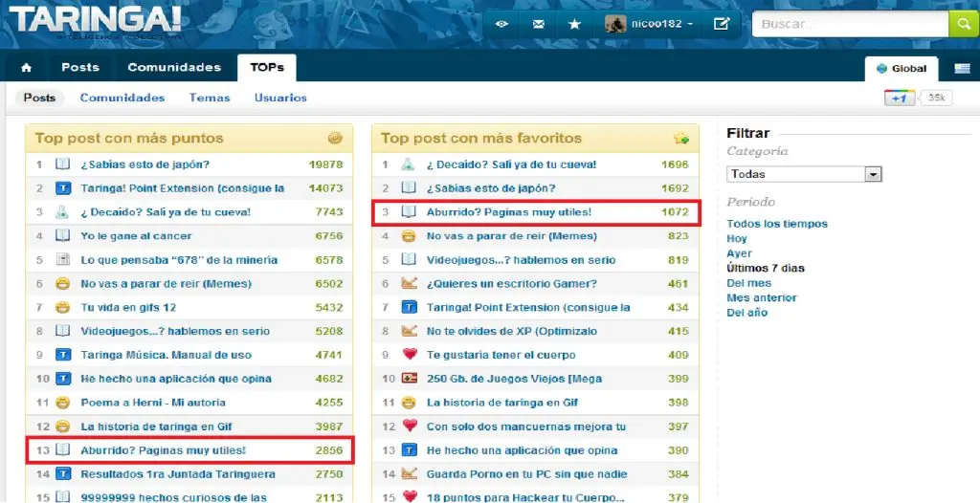Click T icon beside Resultados 1ra Juntada

[x=62, y=474]
